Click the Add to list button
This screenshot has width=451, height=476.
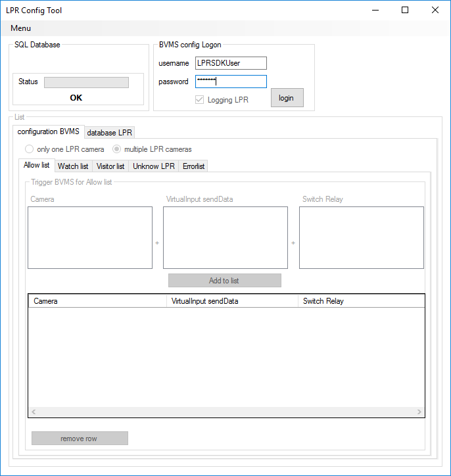pos(224,281)
